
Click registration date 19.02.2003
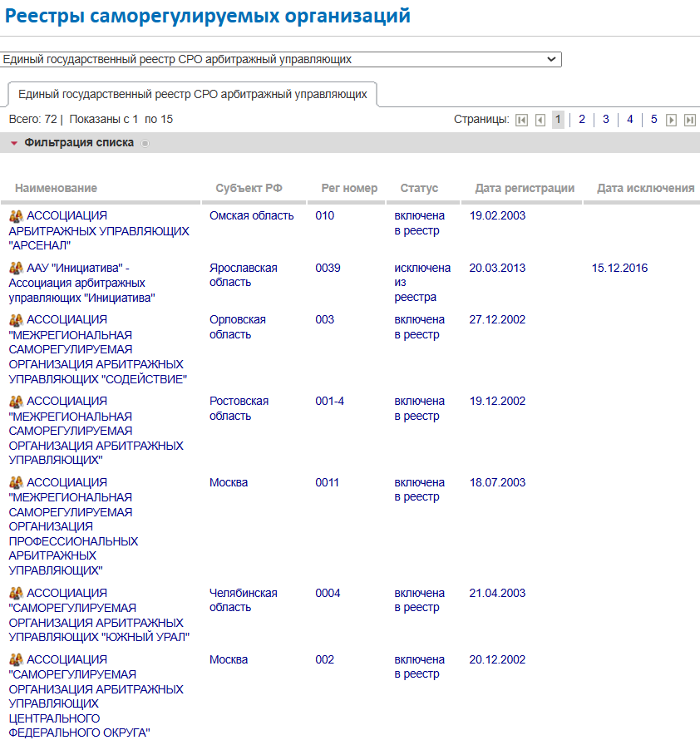497,215
